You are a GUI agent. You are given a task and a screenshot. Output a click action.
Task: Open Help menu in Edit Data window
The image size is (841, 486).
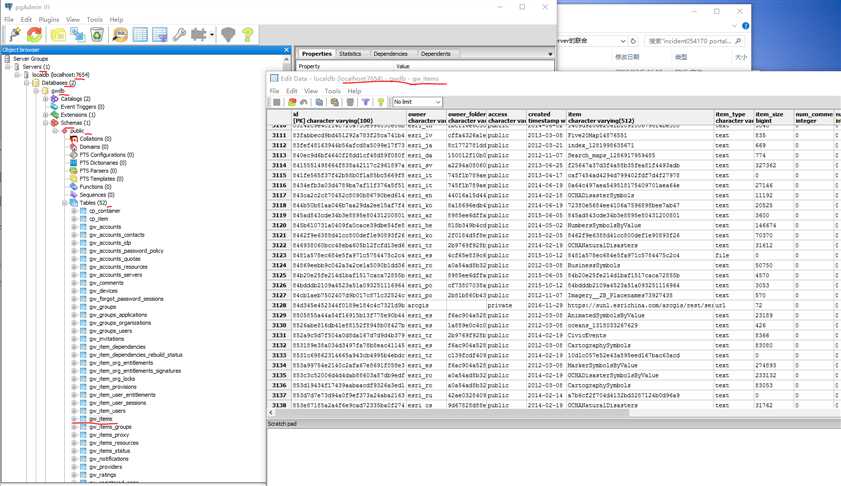coord(355,91)
